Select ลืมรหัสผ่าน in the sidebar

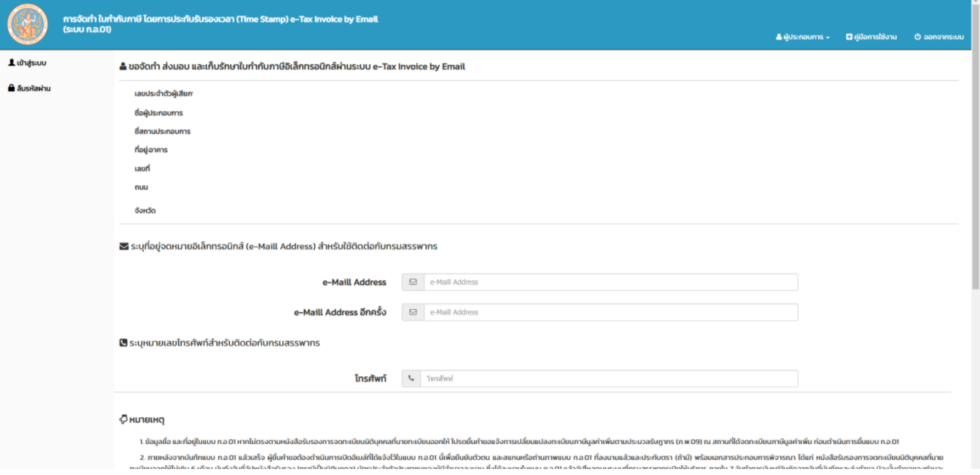[x=33, y=88]
